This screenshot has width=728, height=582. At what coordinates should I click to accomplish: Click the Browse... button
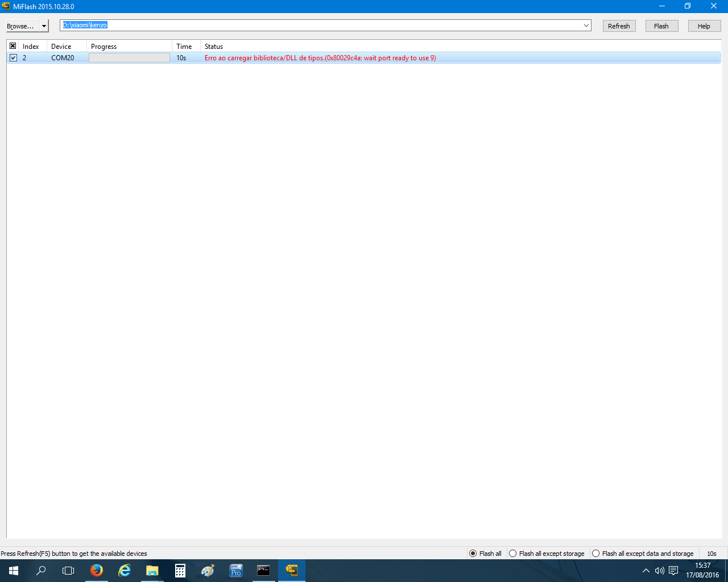[x=23, y=26]
